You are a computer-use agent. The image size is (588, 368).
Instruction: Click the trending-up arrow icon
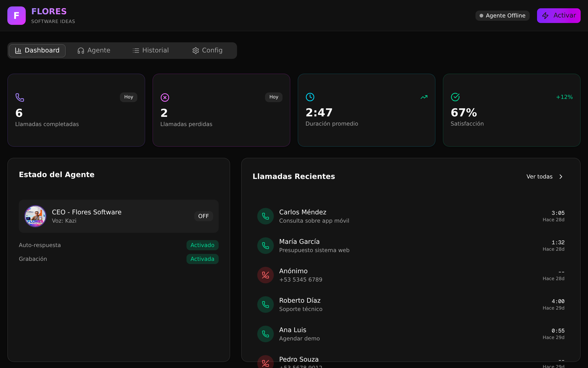(x=424, y=97)
